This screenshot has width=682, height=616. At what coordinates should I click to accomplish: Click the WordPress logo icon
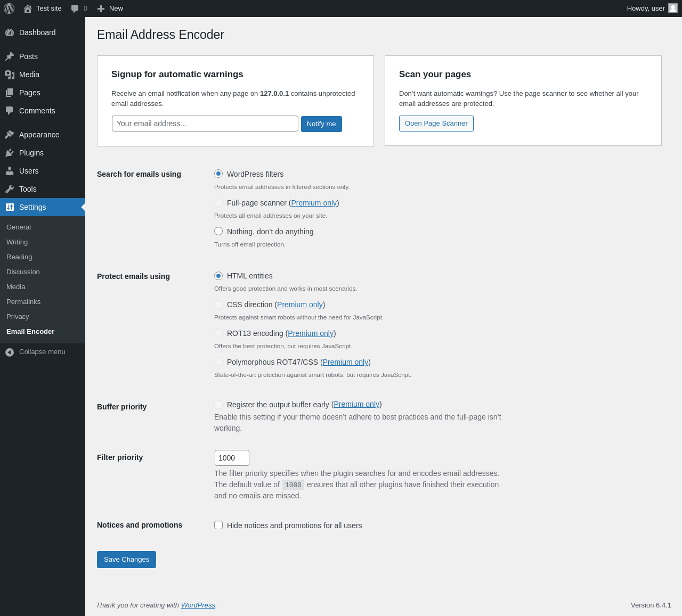(9, 9)
